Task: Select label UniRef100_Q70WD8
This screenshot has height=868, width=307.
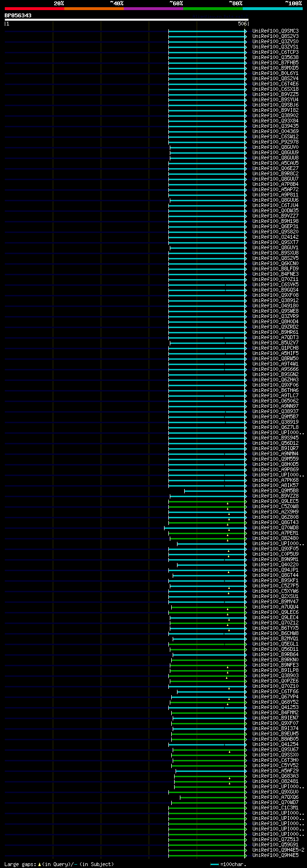Action: pos(275,527)
